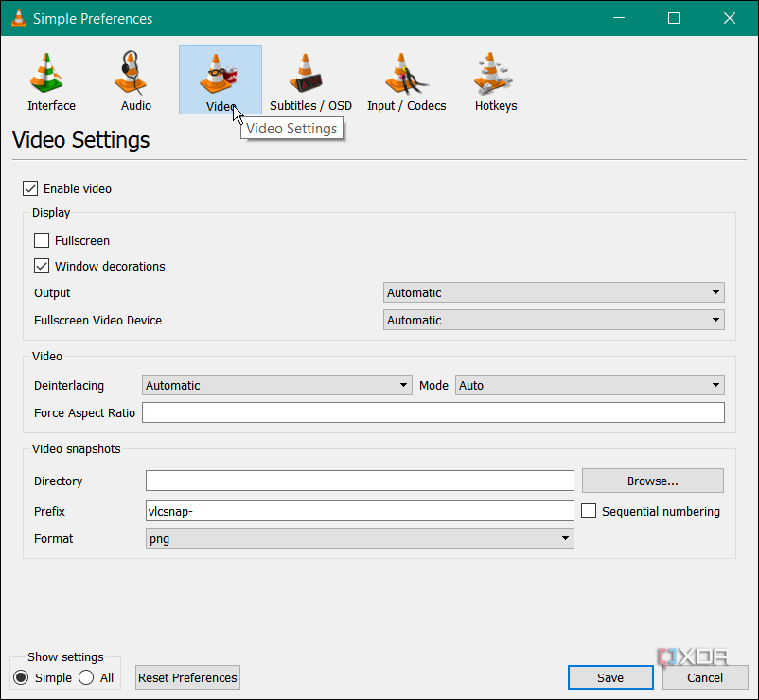Select the All show settings radio button
This screenshot has height=700, width=759.
click(86, 677)
